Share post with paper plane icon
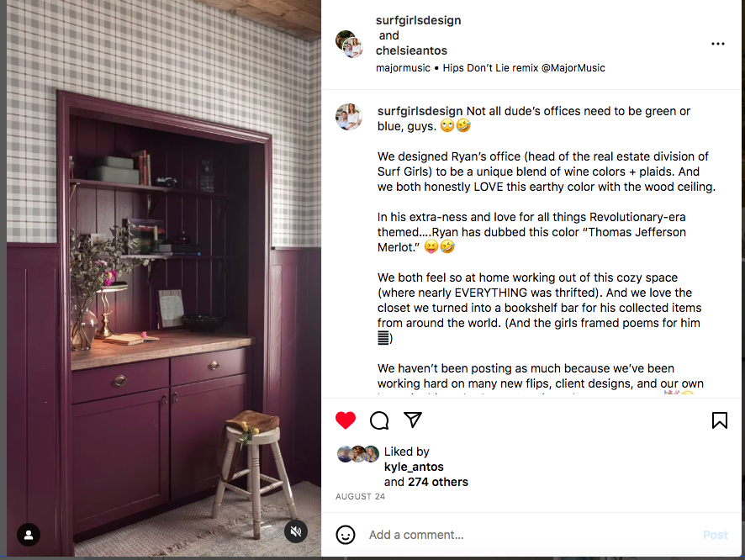This screenshot has height=560, width=745. click(x=413, y=420)
